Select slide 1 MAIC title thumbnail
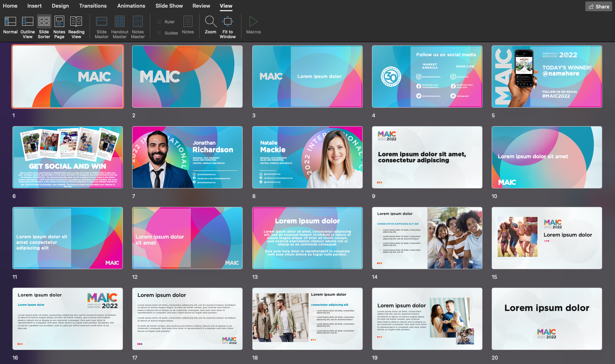Screen dimensions: 615x364 click(67, 76)
